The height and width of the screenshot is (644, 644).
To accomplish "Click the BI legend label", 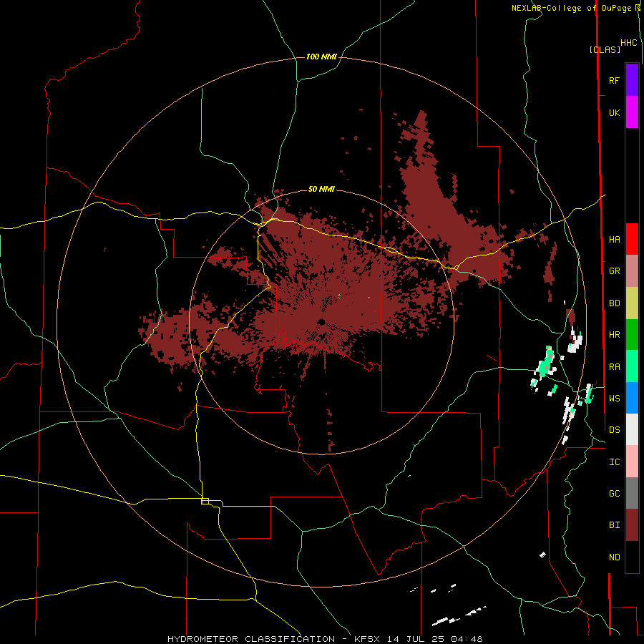I will click(615, 525).
